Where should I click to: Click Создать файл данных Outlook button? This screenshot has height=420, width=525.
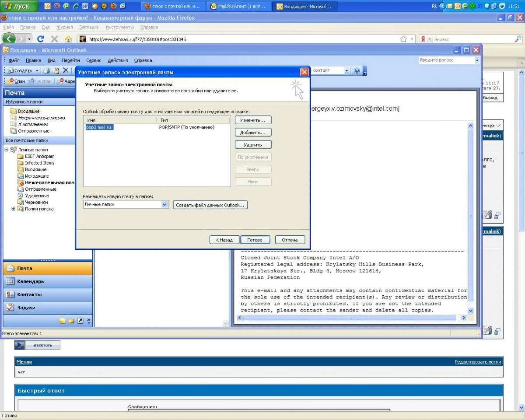point(210,205)
